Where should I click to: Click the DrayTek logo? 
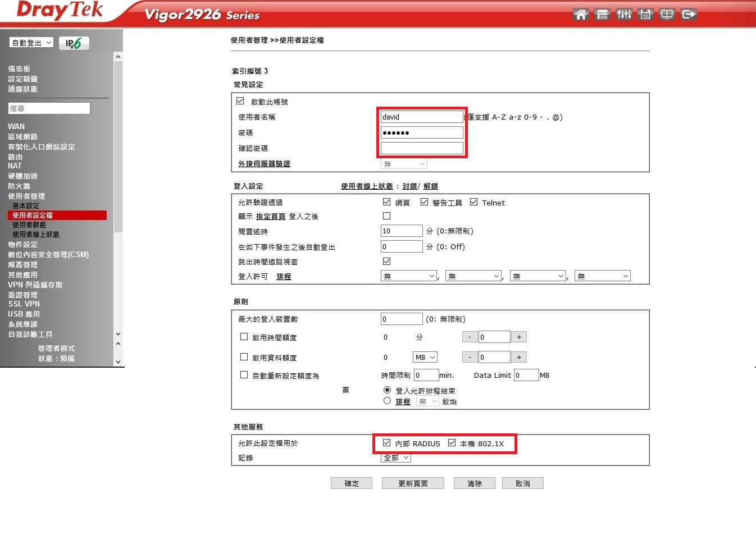tap(60, 11)
